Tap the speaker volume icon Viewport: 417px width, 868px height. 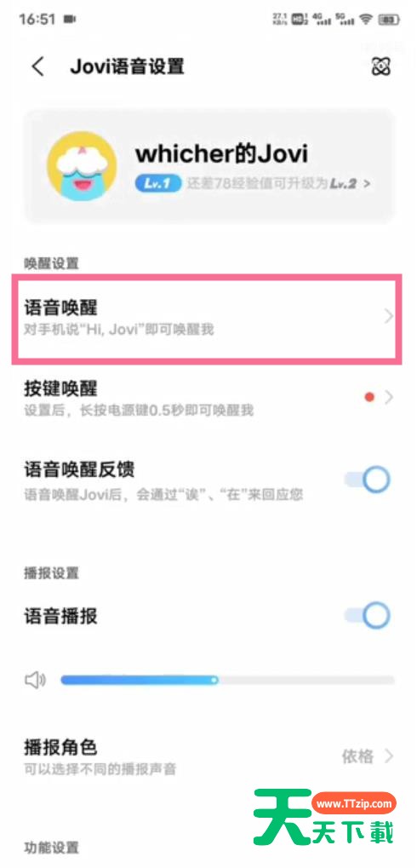click(x=36, y=679)
